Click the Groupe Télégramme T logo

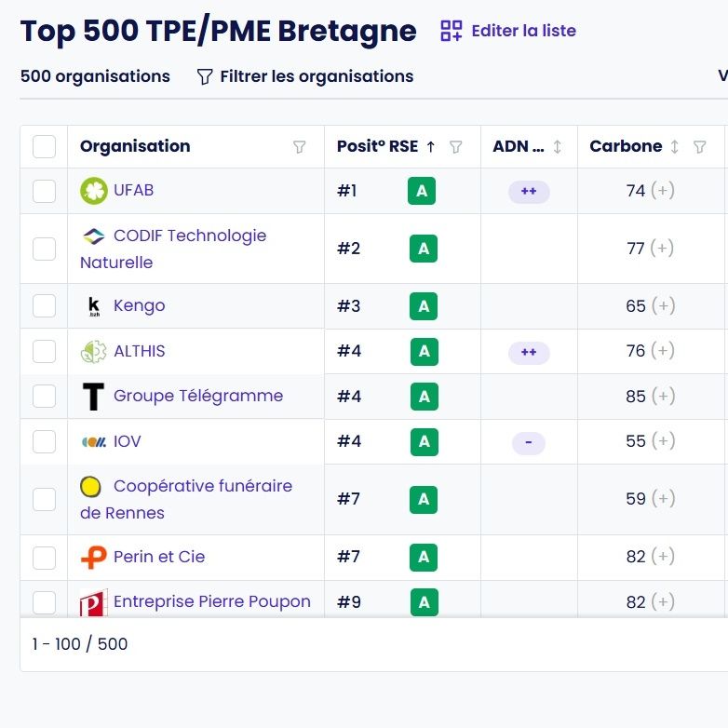[93, 397]
